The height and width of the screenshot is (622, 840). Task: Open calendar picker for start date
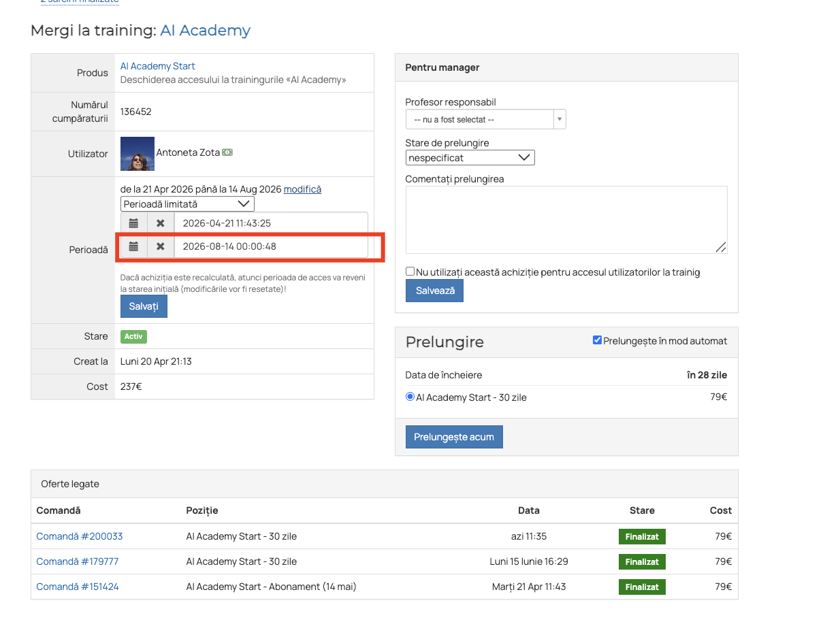134,223
